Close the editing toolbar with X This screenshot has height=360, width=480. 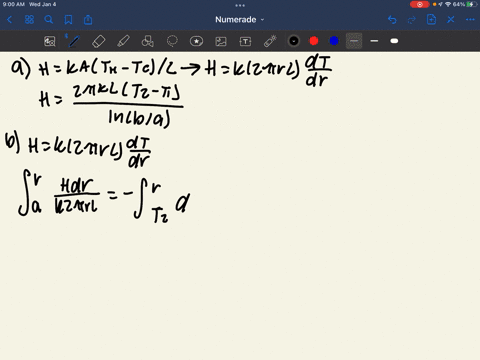(451, 20)
